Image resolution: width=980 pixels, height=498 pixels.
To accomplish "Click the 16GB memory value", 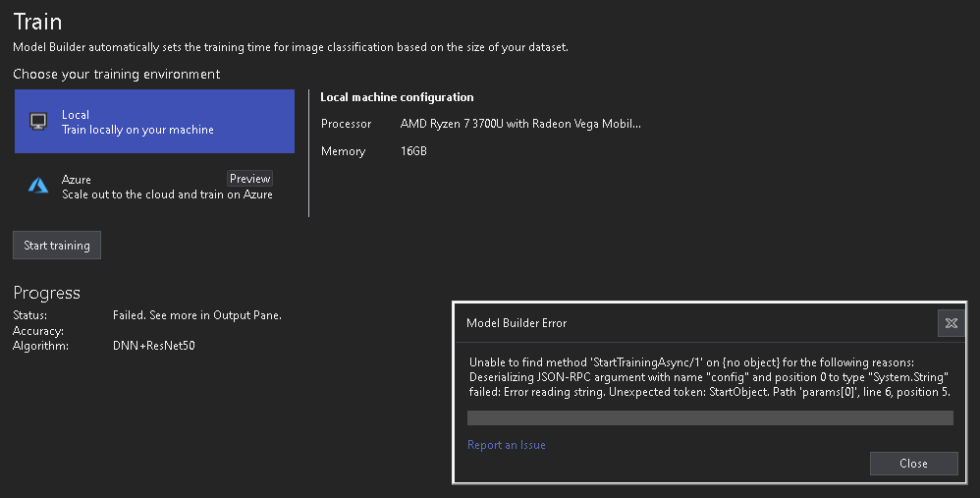I will coord(413,151).
